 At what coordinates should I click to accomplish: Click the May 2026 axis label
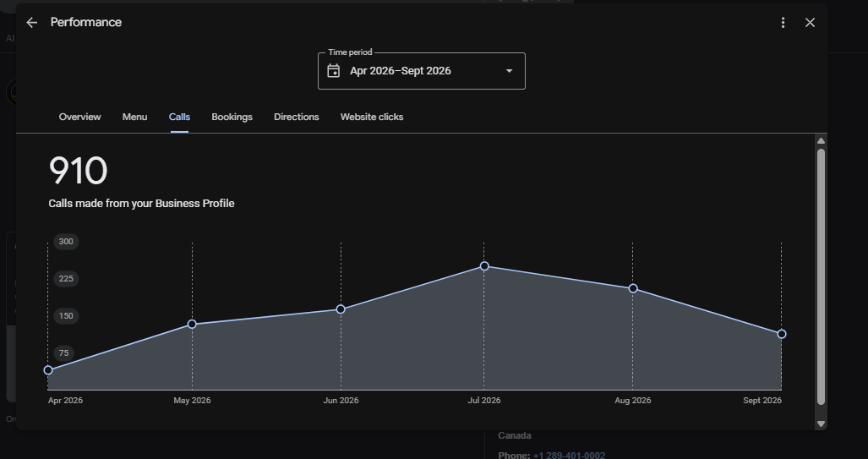pyautogui.click(x=192, y=401)
